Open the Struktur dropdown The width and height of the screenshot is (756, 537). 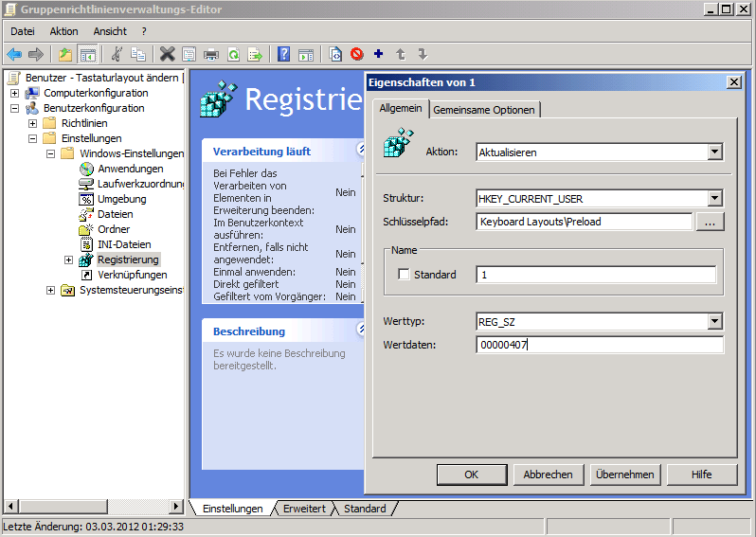tap(714, 198)
